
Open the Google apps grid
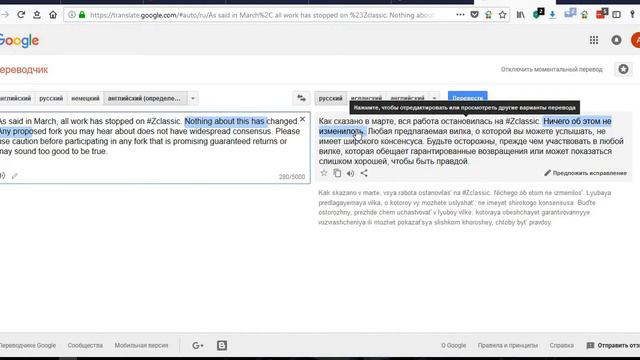pos(594,40)
